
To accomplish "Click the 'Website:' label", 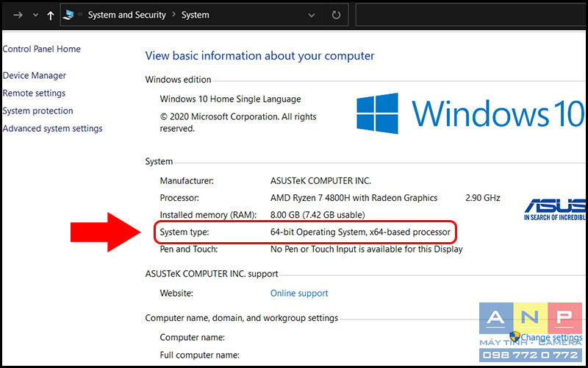I will [x=176, y=293].
